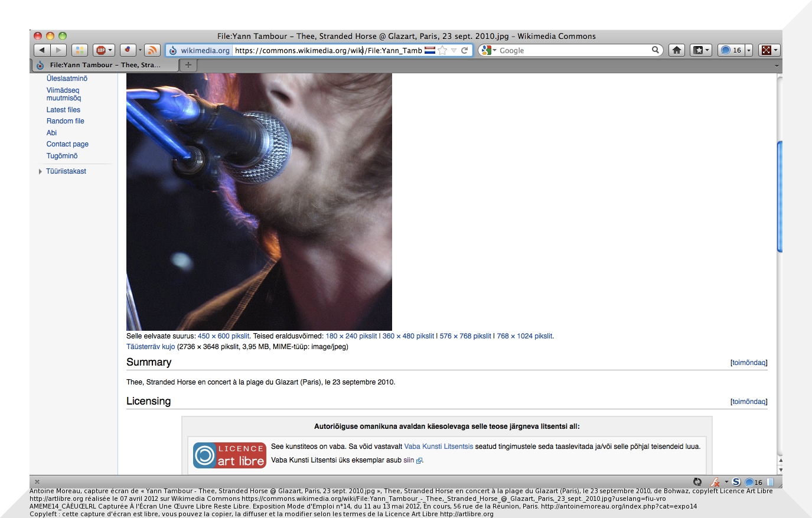Click the magnifier search icon
The image size is (812, 518).
coord(656,50)
